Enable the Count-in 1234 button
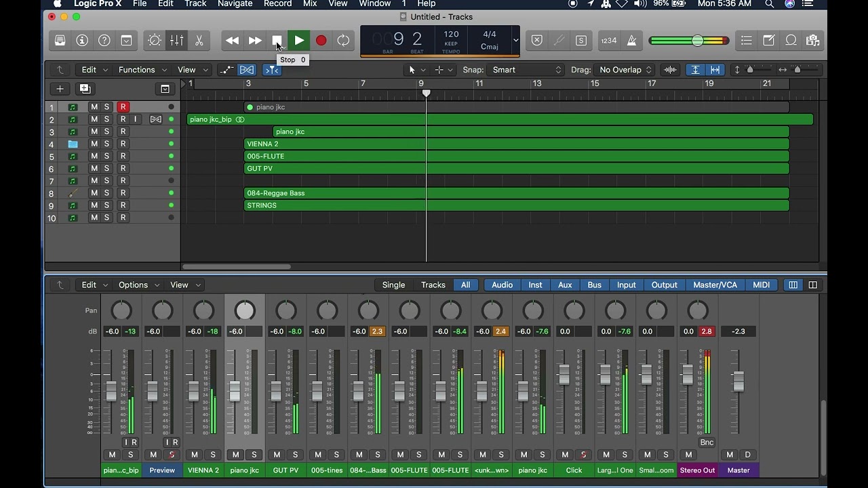The height and width of the screenshot is (488, 868). [x=609, y=41]
